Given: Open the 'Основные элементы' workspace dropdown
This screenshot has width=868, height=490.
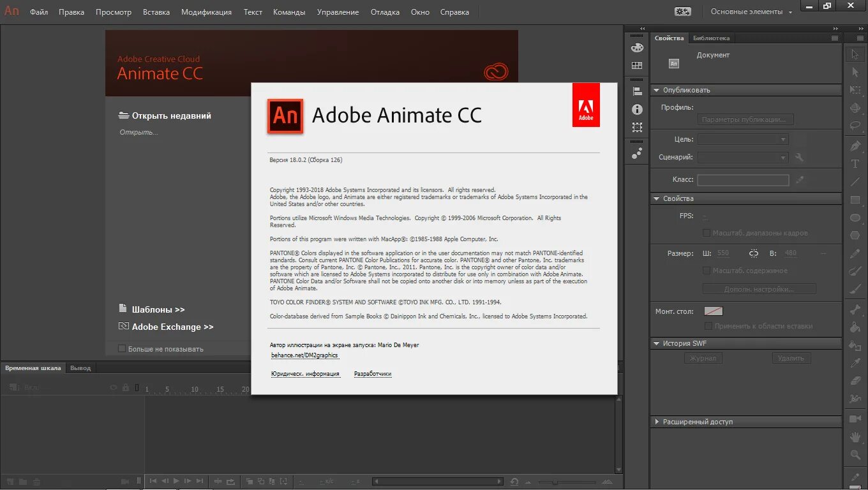Looking at the screenshot, I should pos(751,11).
